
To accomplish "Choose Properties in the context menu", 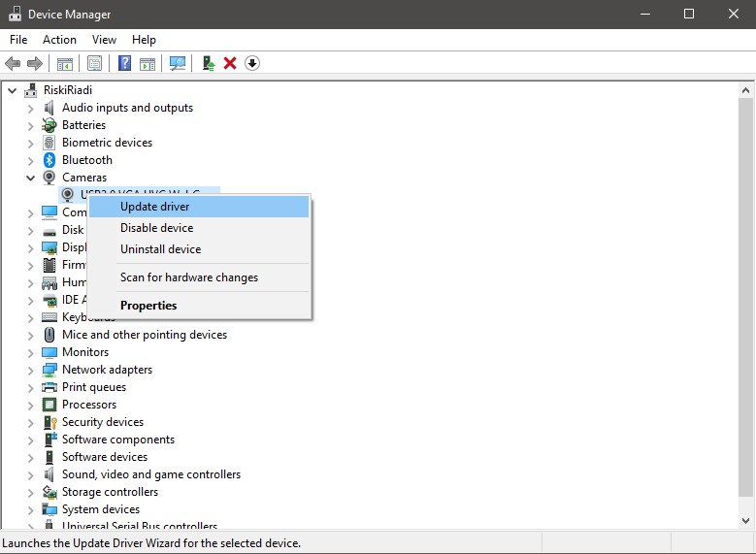I will tap(199, 306).
